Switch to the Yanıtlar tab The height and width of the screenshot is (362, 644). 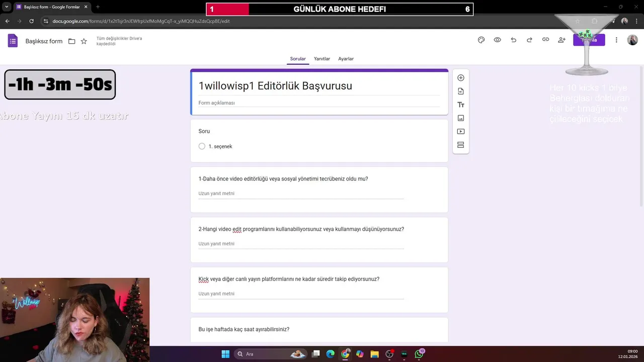[322, 59]
